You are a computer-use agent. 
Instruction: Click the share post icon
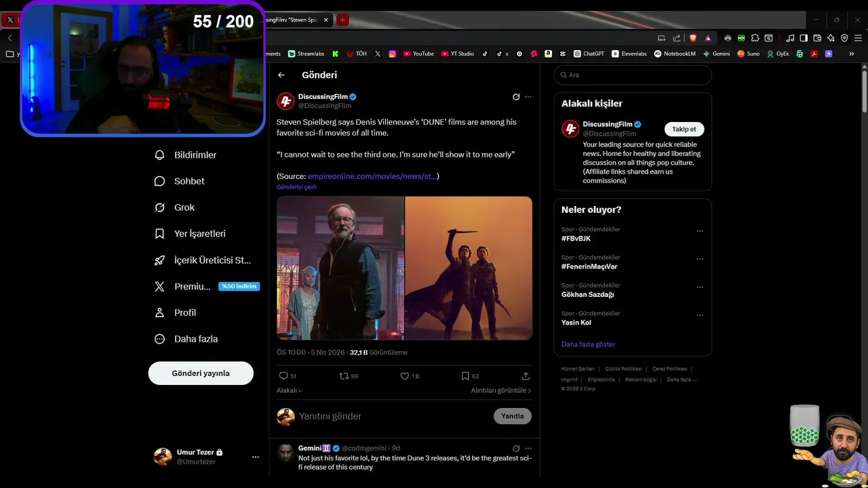(x=526, y=376)
